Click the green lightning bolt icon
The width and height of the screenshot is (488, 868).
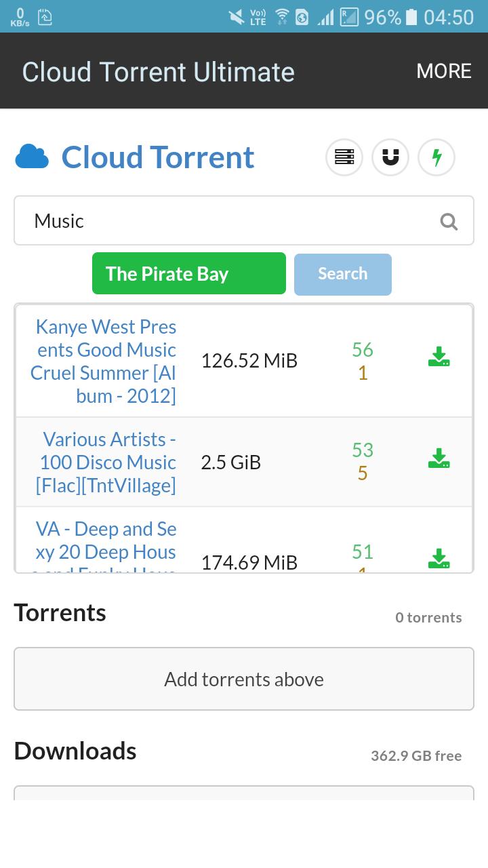(436, 157)
